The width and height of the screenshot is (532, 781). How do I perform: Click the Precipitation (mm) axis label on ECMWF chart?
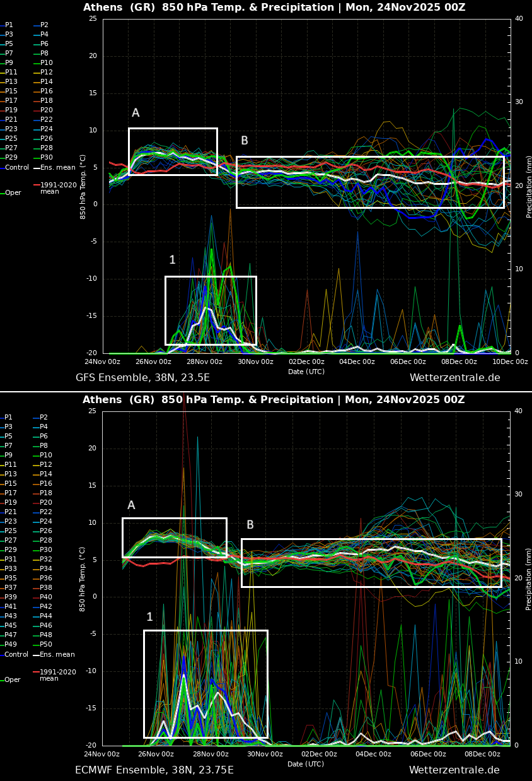click(x=529, y=578)
